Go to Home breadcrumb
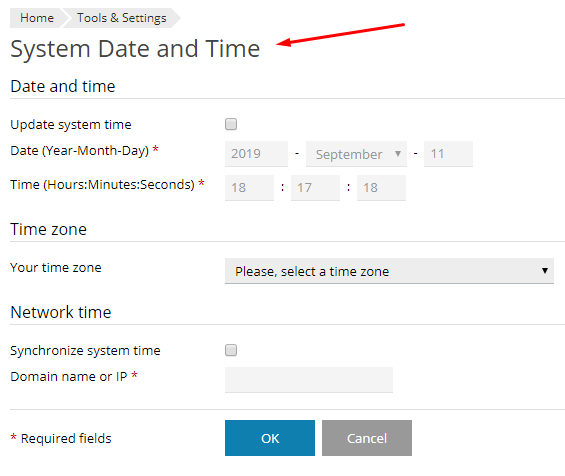 (37, 18)
